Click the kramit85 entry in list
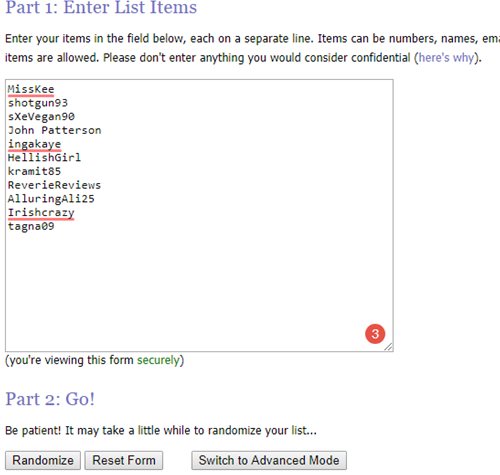Viewport: 500px width, 475px height. tap(34, 171)
